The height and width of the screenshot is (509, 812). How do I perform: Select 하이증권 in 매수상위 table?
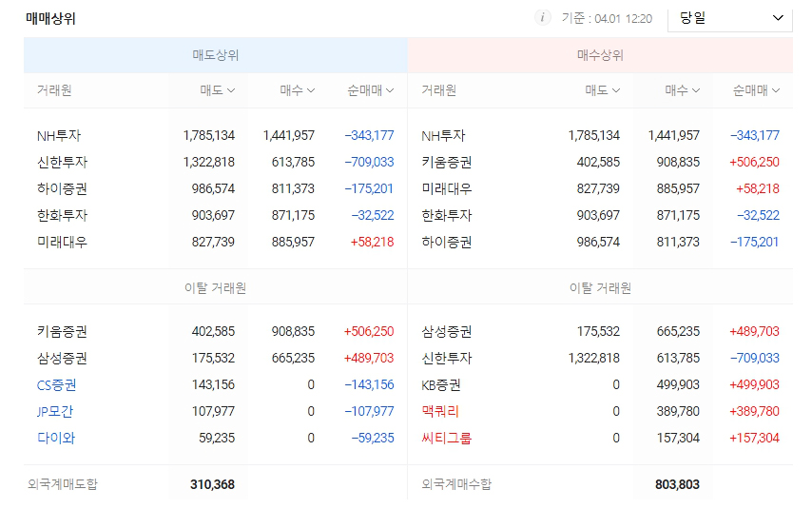pos(446,242)
